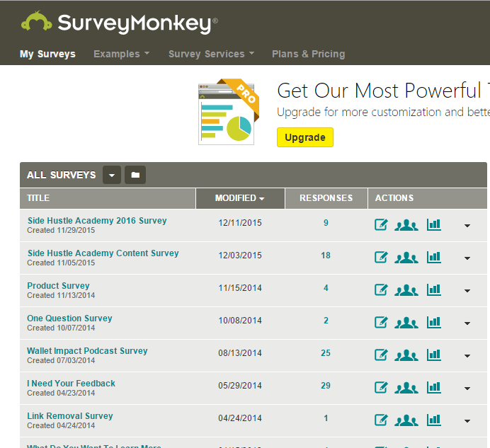View the 18 responses count

pyautogui.click(x=326, y=255)
